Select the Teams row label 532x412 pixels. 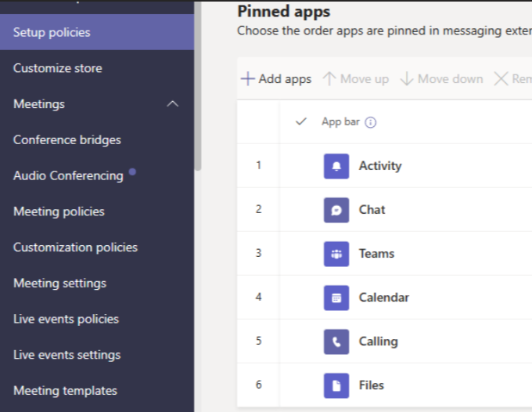[x=376, y=254]
